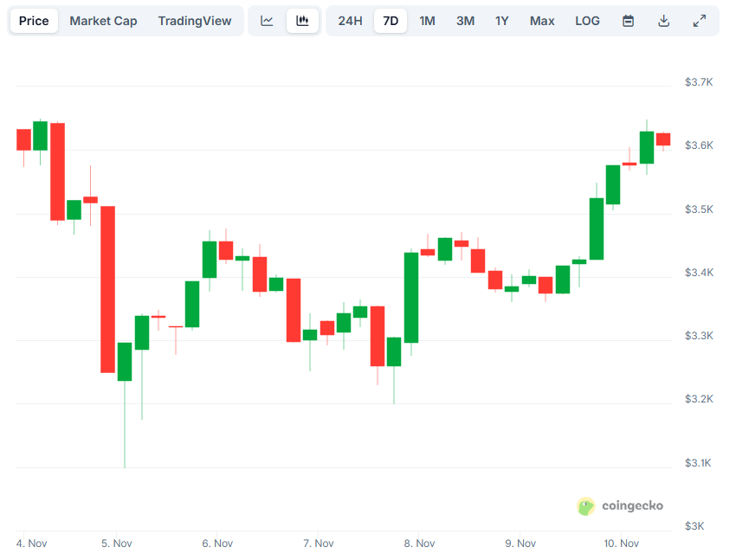Image resolution: width=736 pixels, height=560 pixels.
Task: Select the candlestick chart icon
Action: click(x=302, y=20)
